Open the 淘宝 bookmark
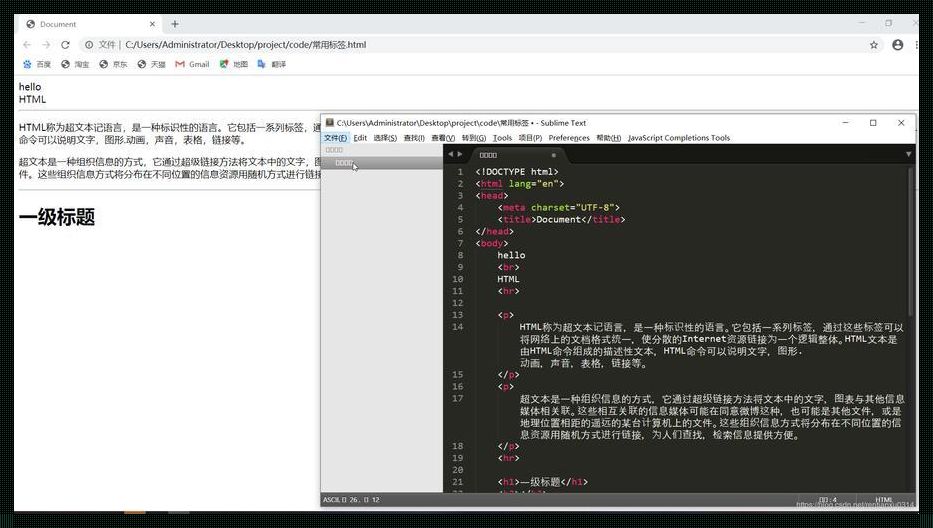This screenshot has height=528, width=933. click(x=75, y=64)
